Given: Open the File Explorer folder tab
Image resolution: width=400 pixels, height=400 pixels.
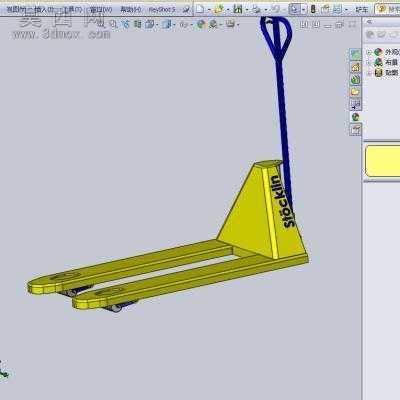Looking at the screenshot, I should point(356,92).
